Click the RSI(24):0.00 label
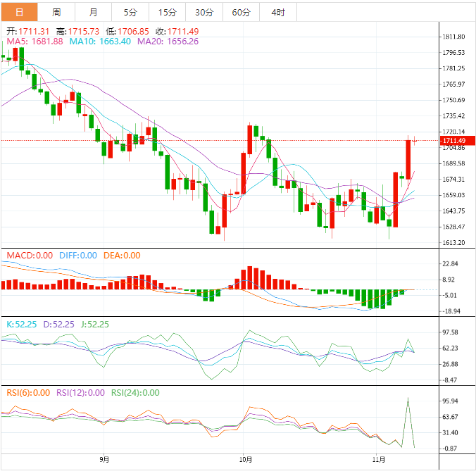The width and height of the screenshot is (476, 476). pos(135,392)
